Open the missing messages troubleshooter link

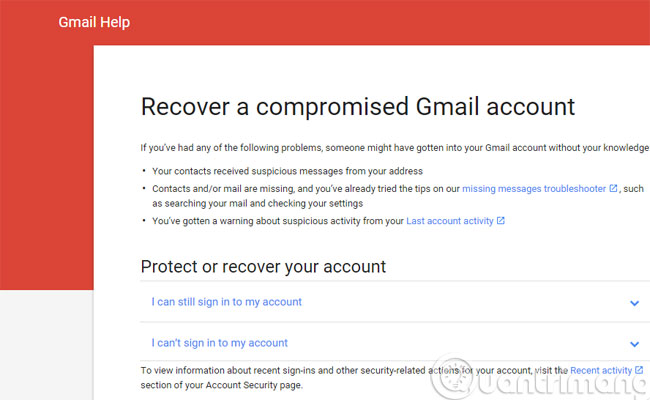coord(534,188)
